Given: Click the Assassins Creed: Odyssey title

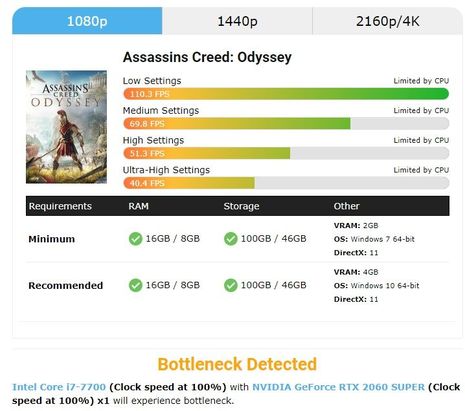Looking at the screenshot, I should [207, 57].
